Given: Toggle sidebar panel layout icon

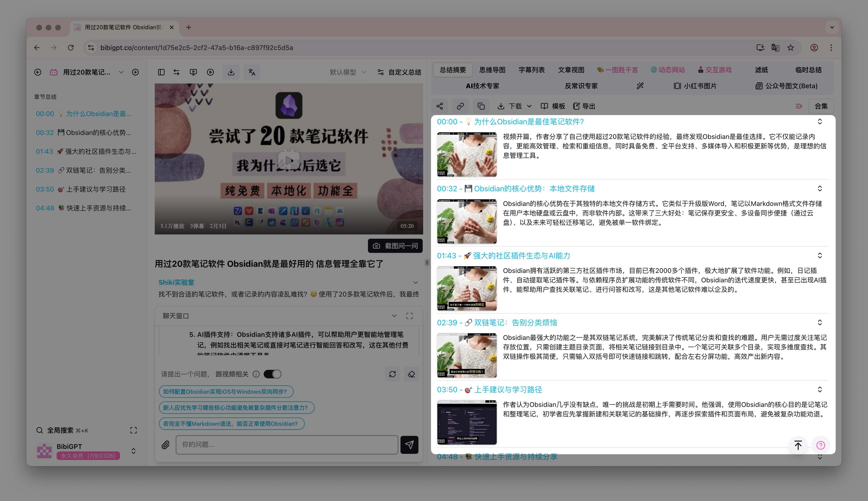Looking at the screenshot, I should (x=161, y=72).
